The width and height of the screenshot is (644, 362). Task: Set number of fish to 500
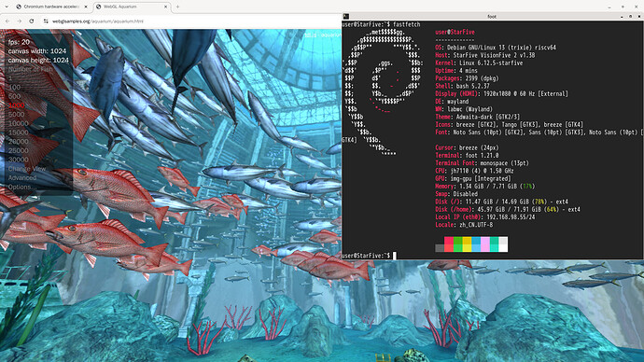(x=14, y=96)
